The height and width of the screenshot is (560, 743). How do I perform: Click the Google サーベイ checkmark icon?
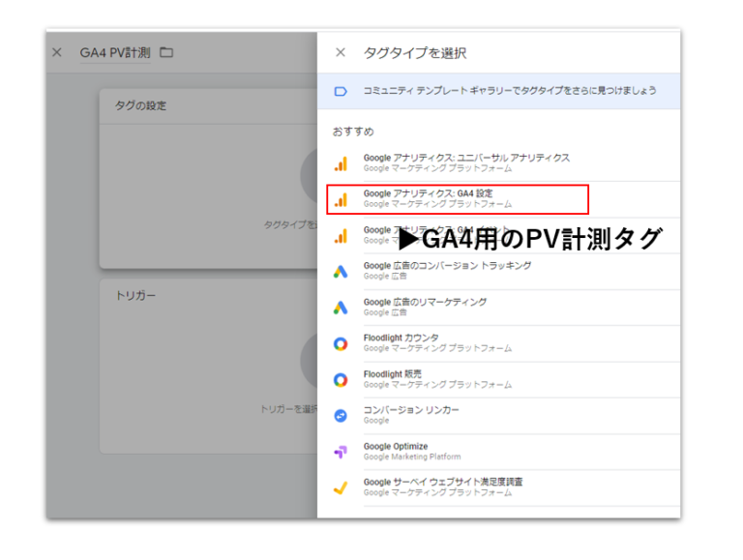click(x=341, y=488)
